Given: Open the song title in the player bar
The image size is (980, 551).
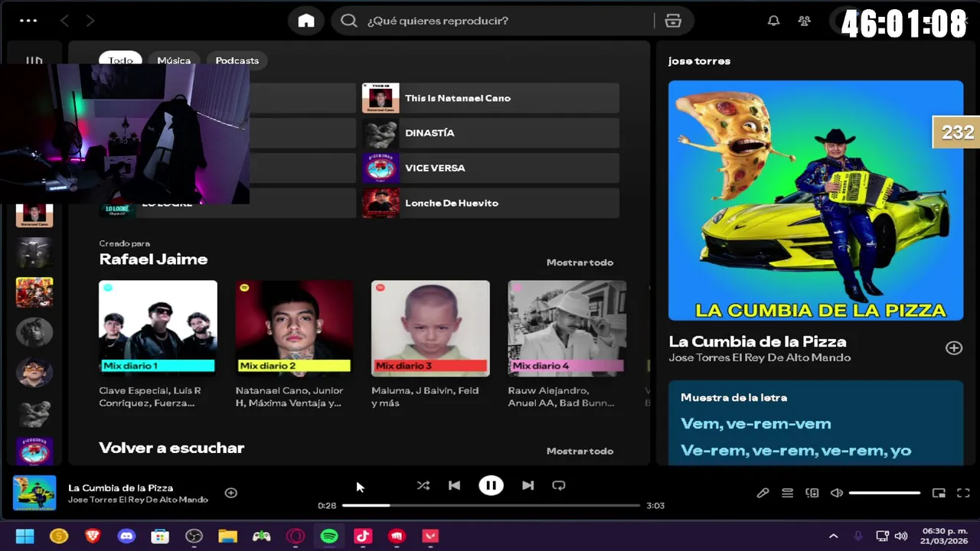Looking at the screenshot, I should click(120, 487).
